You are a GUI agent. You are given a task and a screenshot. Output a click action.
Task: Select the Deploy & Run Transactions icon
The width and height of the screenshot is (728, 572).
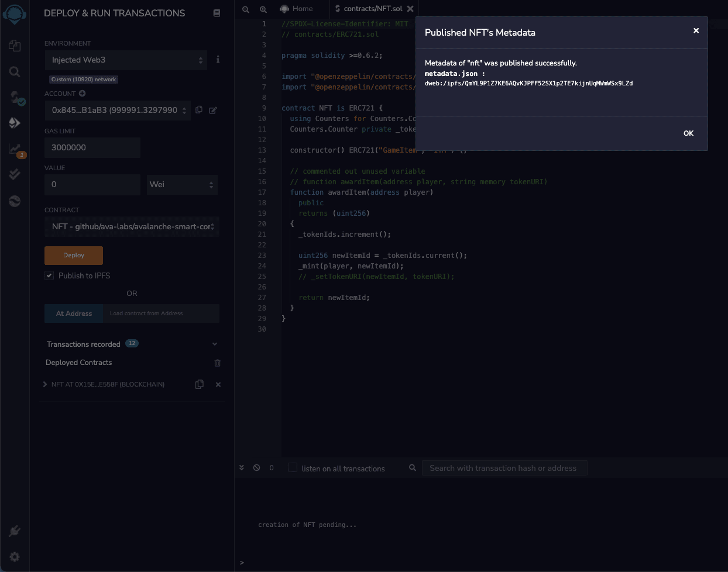[x=15, y=123]
